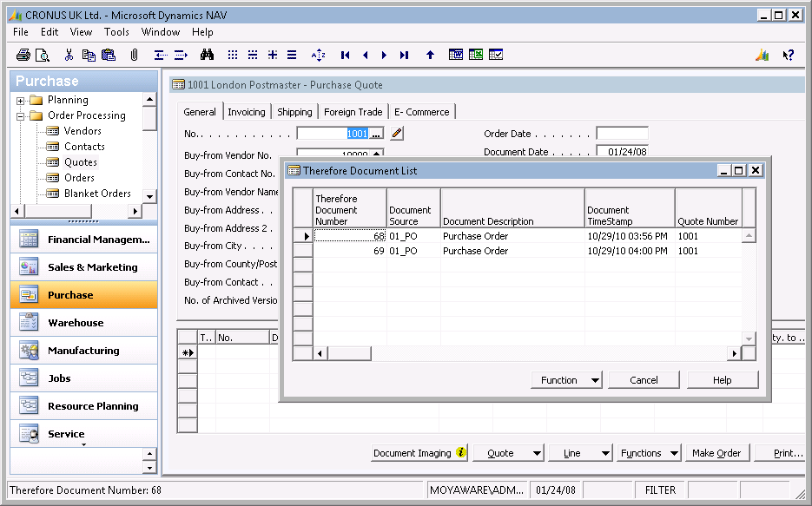Click the right-pointing indent toolbar icon
The width and height of the screenshot is (812, 506).
(181, 55)
